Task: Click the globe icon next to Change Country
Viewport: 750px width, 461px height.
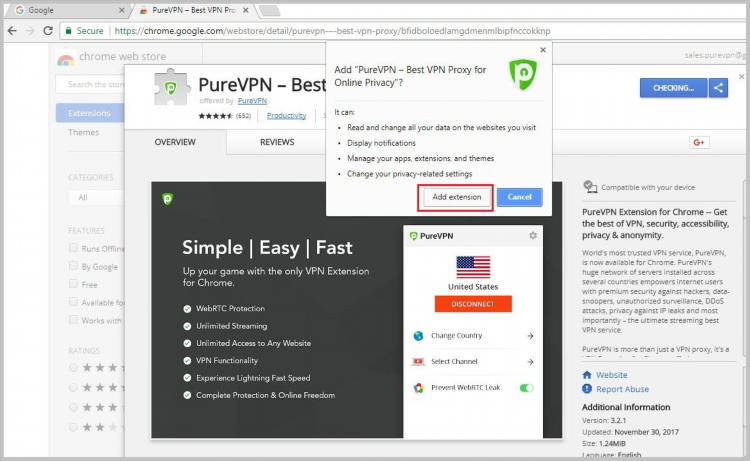Action: coord(419,336)
